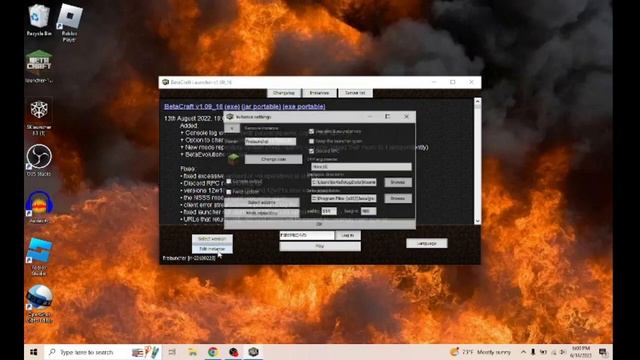Enable Keep the launcher open
640x360 pixels.
pos(311,141)
